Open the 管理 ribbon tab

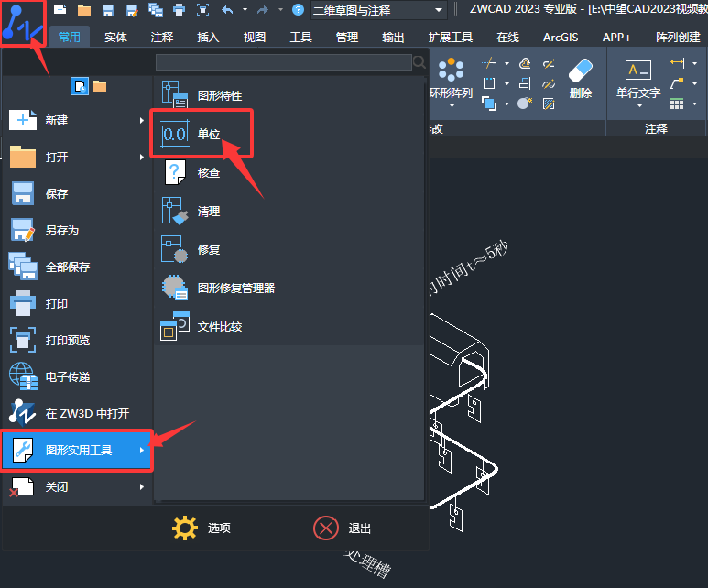coord(347,37)
